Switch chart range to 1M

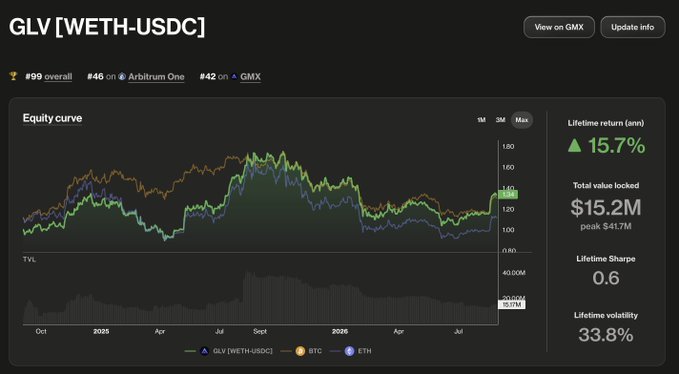tap(481, 120)
